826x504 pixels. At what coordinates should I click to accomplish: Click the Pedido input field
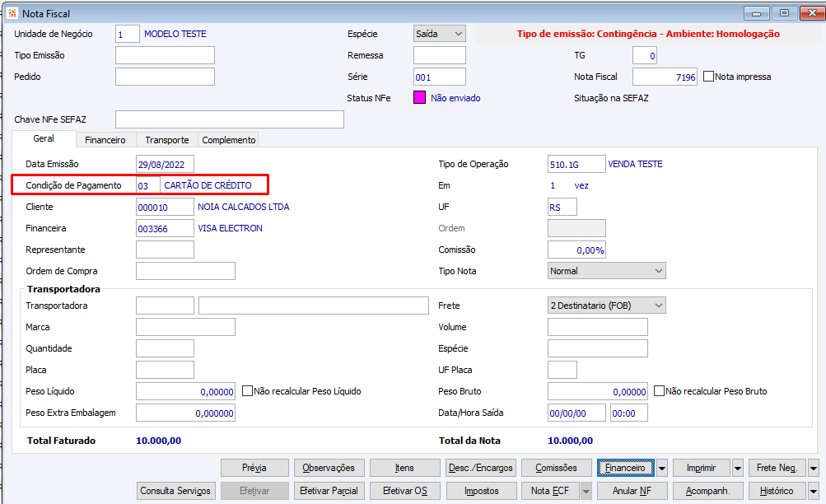coord(165,77)
